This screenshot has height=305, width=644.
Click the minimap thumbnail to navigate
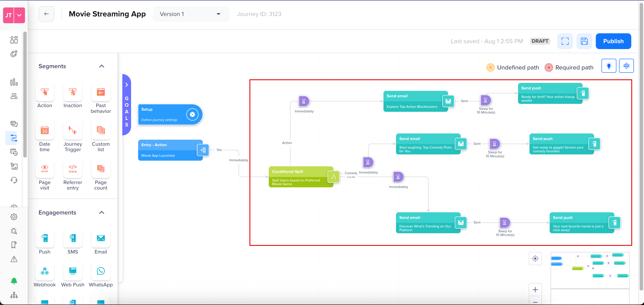[x=590, y=273]
